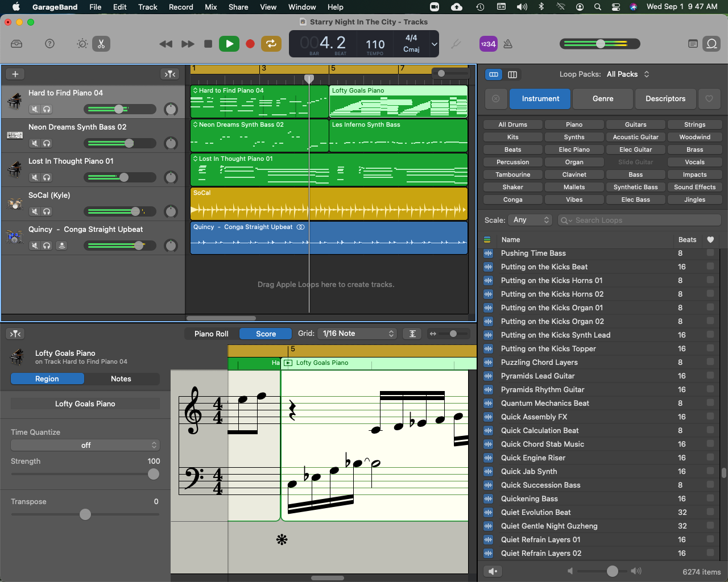Viewport: 728px width, 582px height.
Task: Filter loops by All Drums
Action: tap(512, 124)
